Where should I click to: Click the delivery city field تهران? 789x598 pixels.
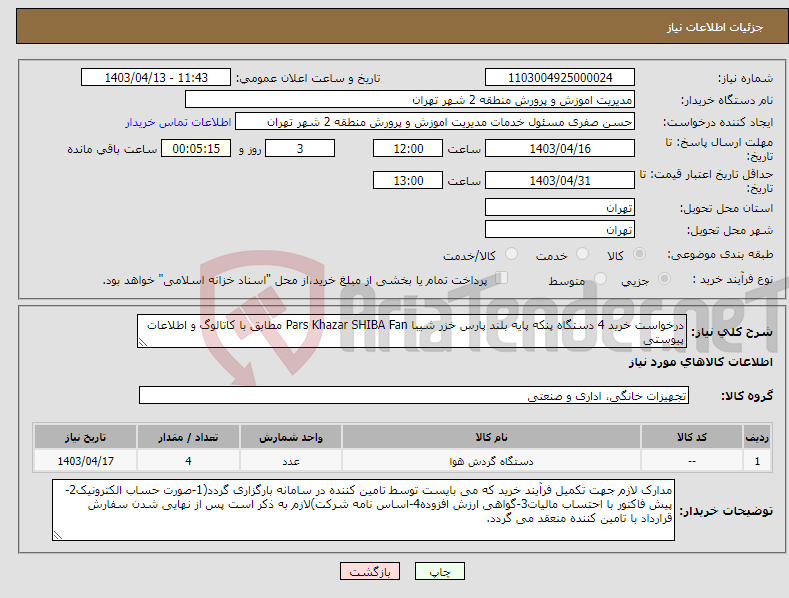tap(560, 230)
